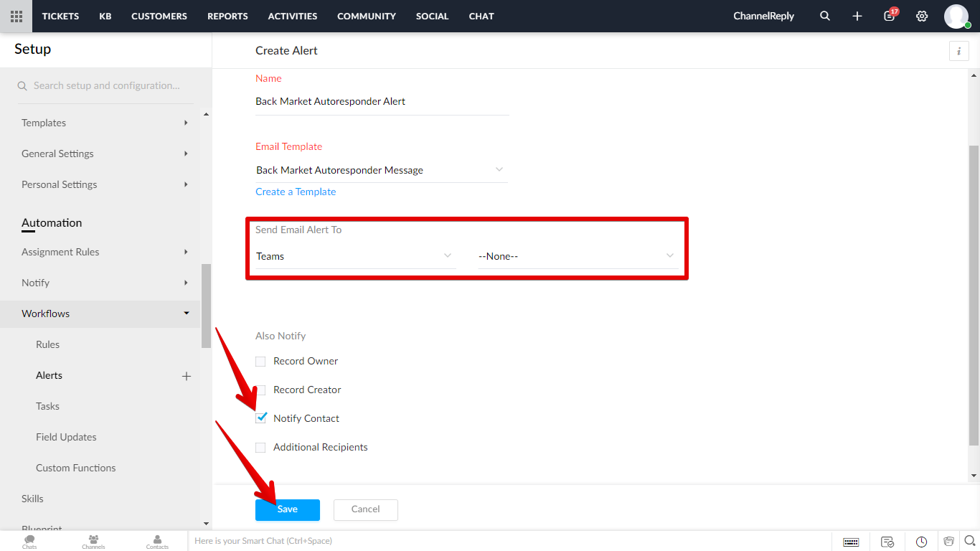Switch to COMMUNITY tab
980x551 pixels.
pos(367,16)
